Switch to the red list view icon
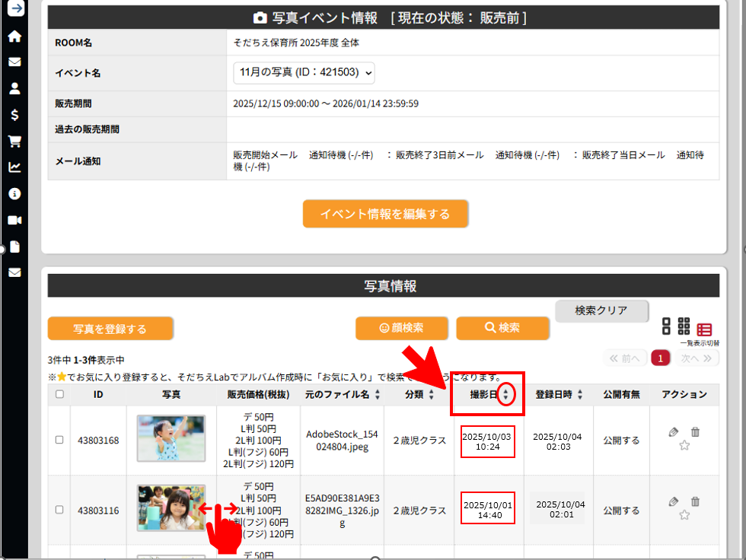The height and width of the screenshot is (560, 746). (x=704, y=329)
